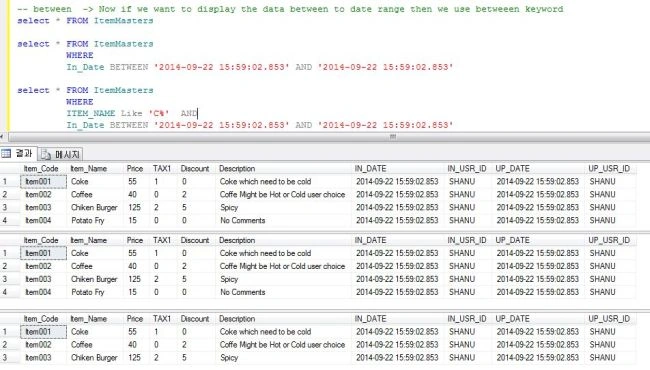The image size is (650, 370).
Task: Select TAX1 column header in top result grid
Action: [162, 169]
